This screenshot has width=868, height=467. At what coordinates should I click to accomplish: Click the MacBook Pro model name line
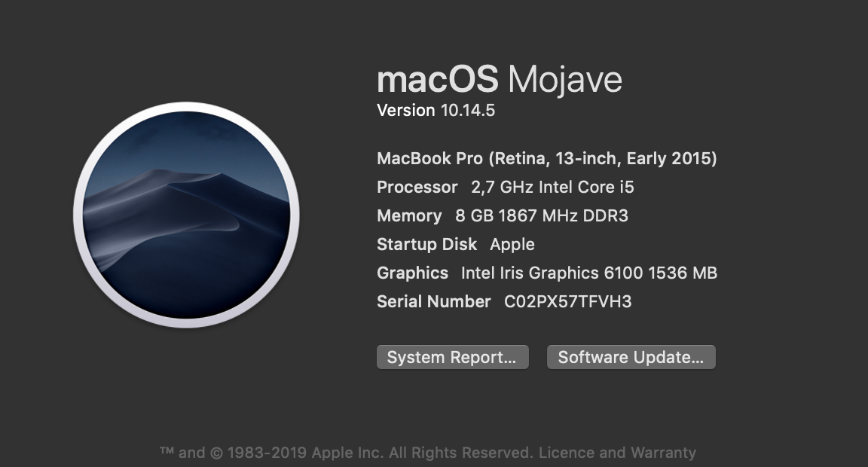coord(547,159)
